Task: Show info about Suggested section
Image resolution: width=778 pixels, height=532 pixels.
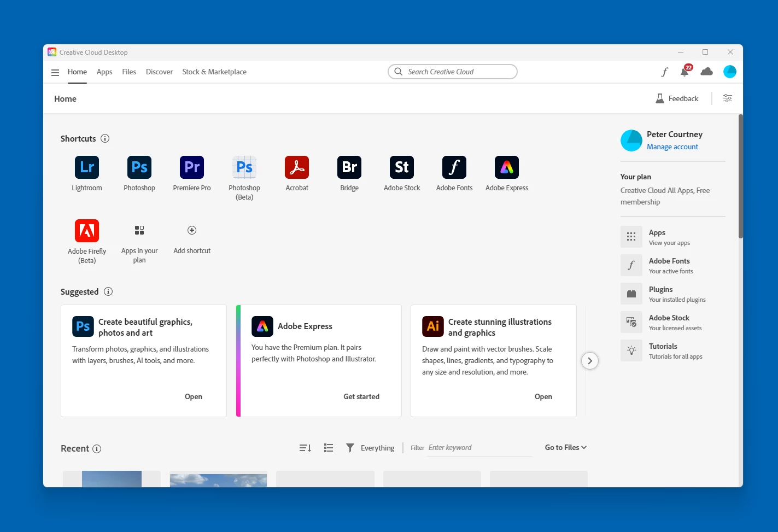Action: 108,291
